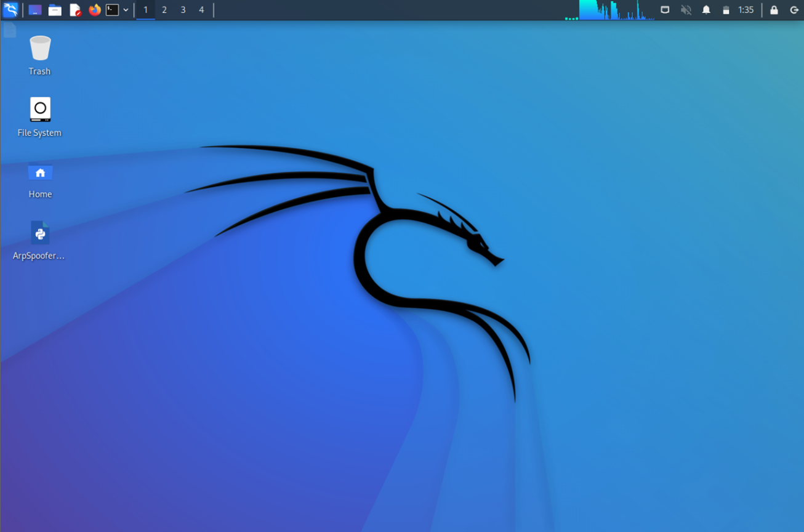The image size is (804, 532).
Task: Click the Show Desktop panel icon
Action: pos(35,10)
